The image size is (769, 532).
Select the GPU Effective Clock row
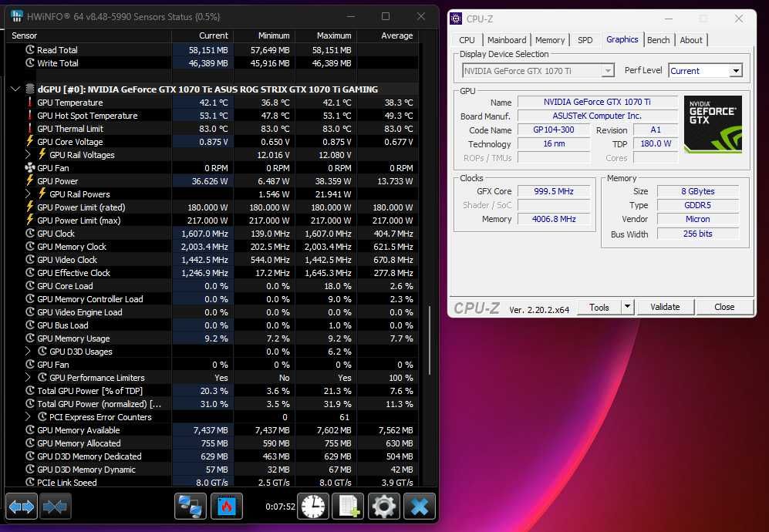[x=212, y=273]
